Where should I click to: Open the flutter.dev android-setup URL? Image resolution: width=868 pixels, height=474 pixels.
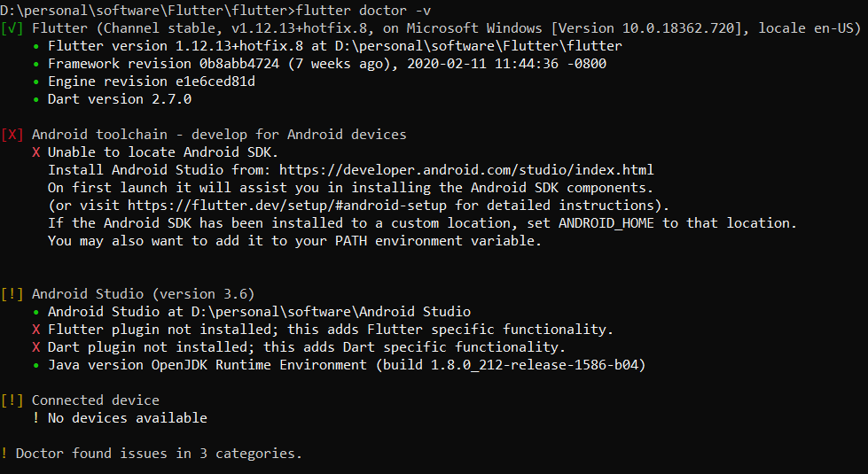(286, 206)
